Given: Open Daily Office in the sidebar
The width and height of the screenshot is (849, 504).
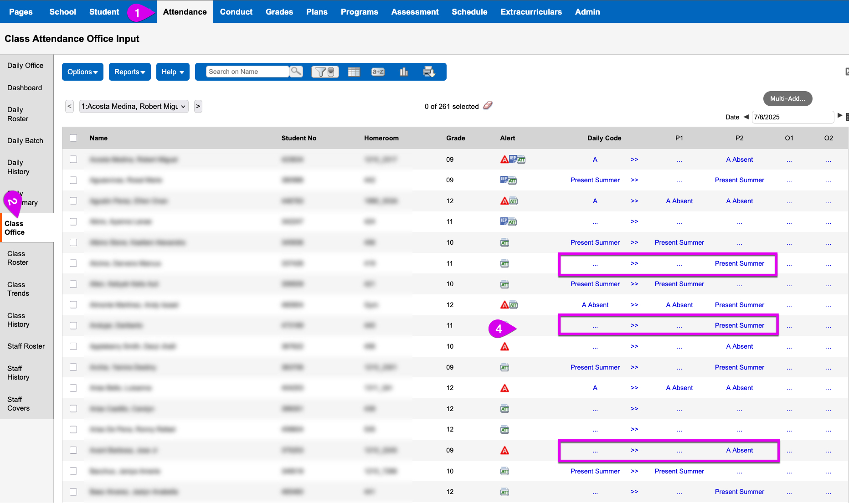Looking at the screenshot, I should point(26,66).
